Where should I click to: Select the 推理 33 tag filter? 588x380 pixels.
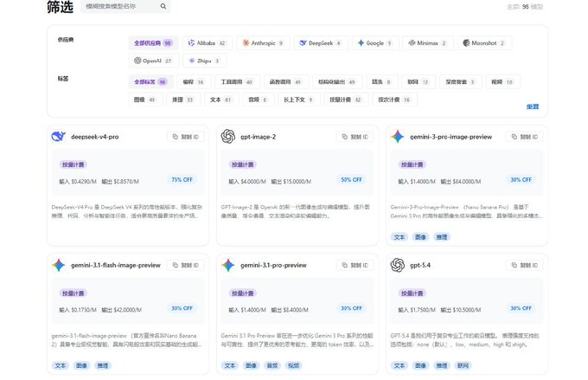pyautogui.click(x=183, y=100)
